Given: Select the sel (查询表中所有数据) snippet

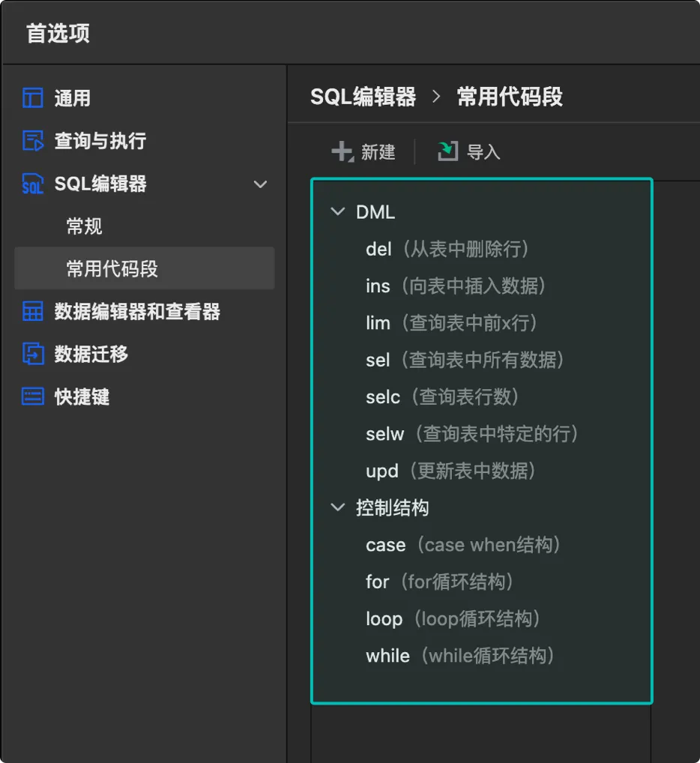Looking at the screenshot, I should pyautogui.click(x=465, y=360).
